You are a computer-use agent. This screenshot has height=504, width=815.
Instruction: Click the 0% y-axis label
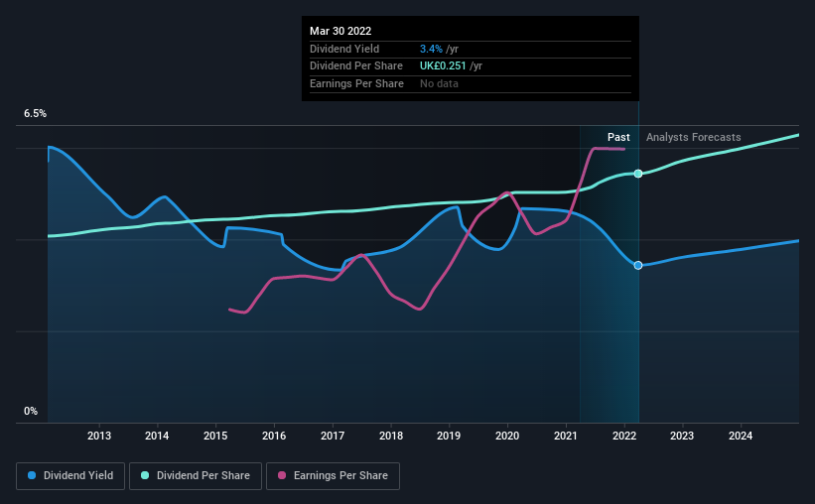31,411
